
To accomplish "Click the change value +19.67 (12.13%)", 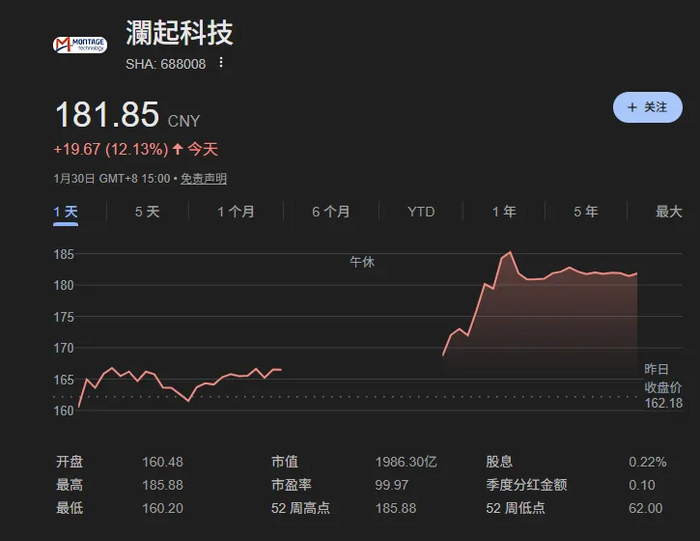I will [111, 149].
